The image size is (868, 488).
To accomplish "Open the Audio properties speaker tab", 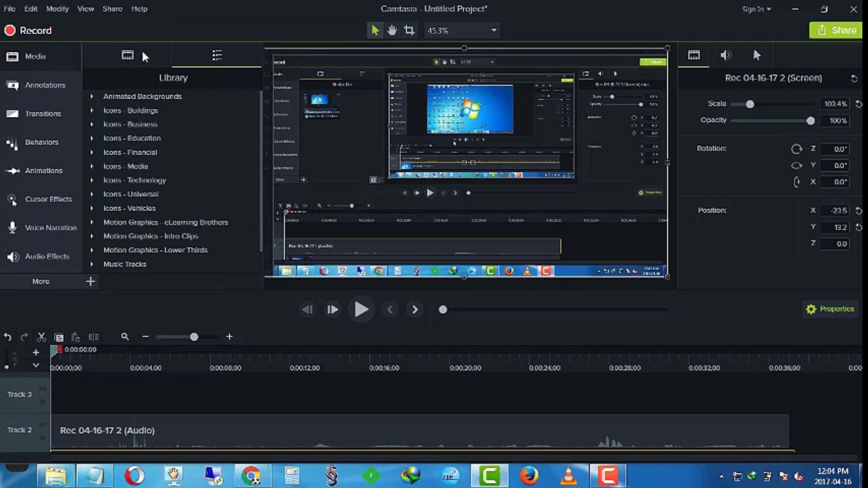I will (x=726, y=56).
